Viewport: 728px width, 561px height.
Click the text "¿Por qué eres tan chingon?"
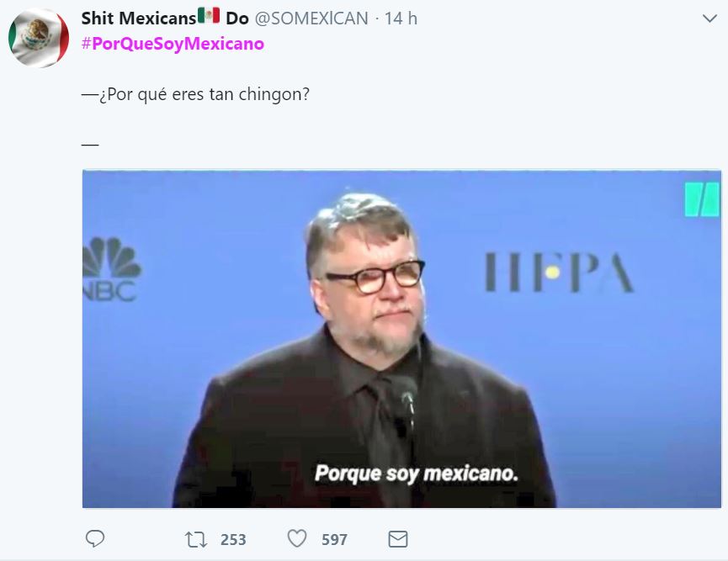click(205, 94)
